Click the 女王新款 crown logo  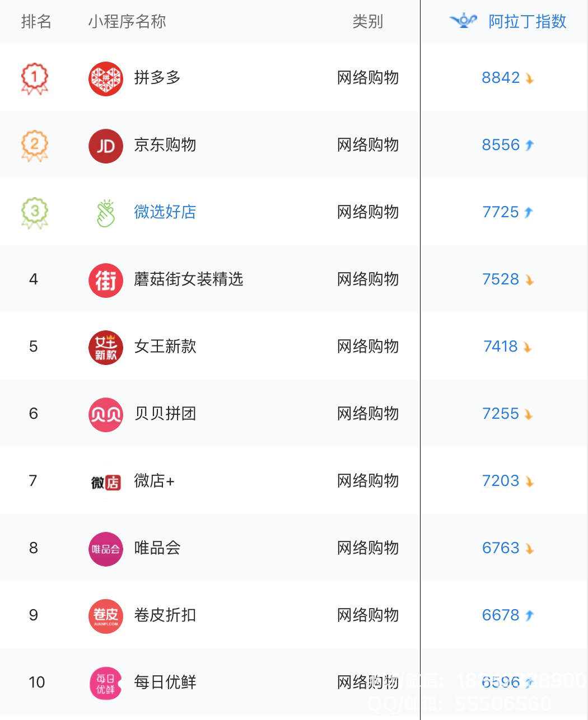(106, 347)
